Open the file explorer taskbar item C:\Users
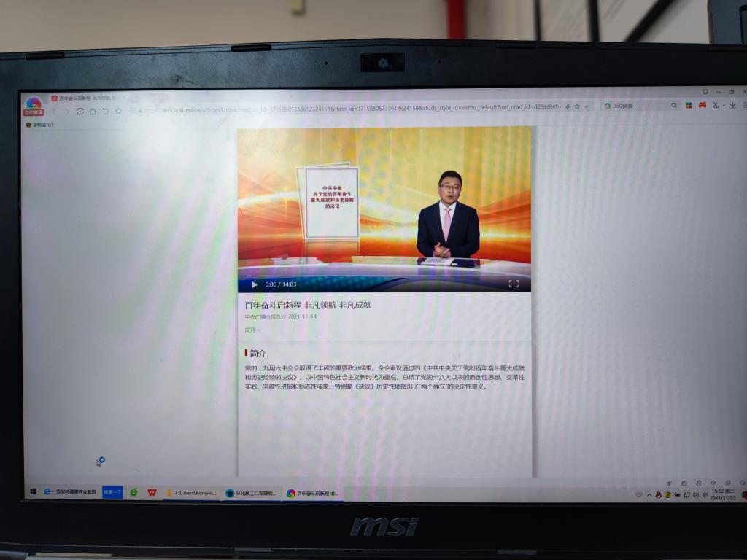The height and width of the screenshot is (560, 747). click(x=191, y=493)
